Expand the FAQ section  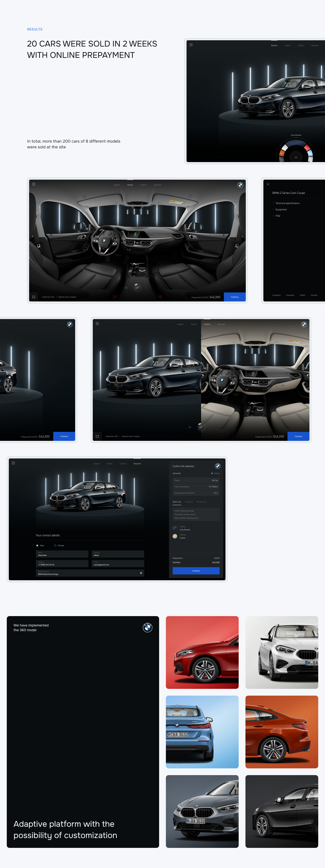tap(277, 216)
